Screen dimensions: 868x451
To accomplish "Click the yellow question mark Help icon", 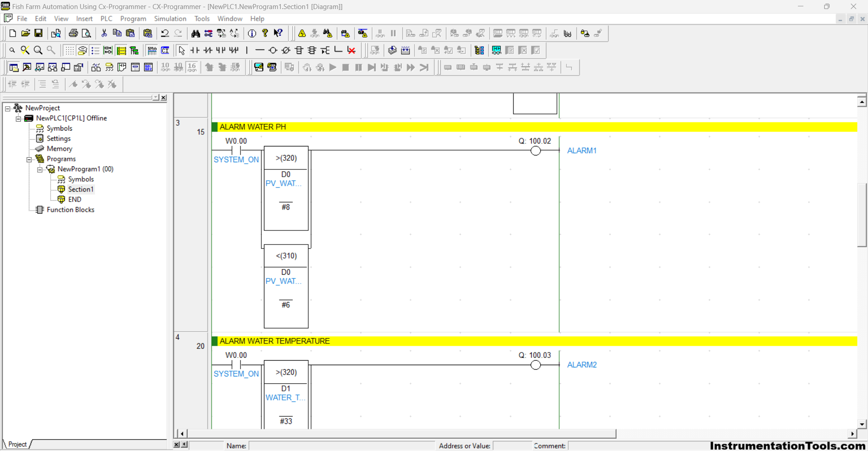I will (x=265, y=33).
